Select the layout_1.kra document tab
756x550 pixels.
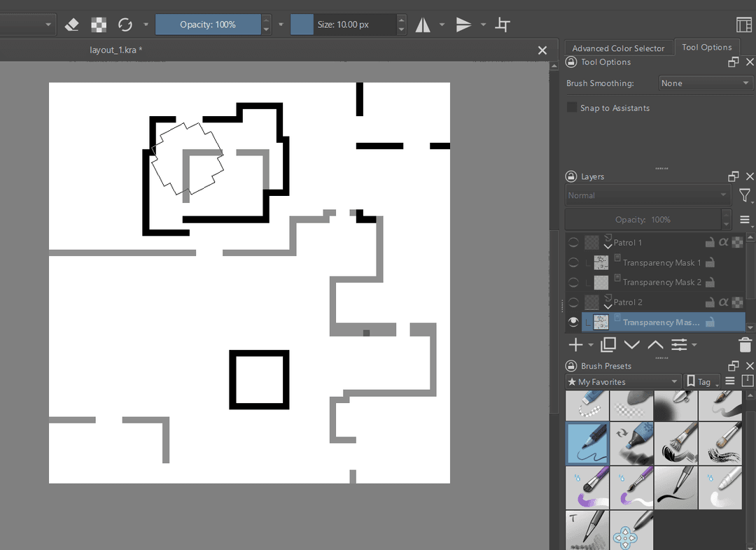pos(115,50)
